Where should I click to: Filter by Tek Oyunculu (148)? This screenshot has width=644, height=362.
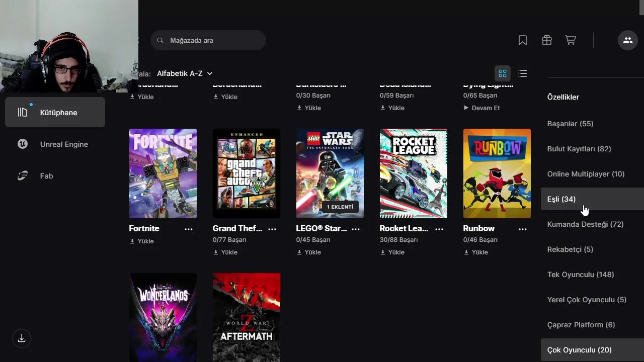coord(580,275)
